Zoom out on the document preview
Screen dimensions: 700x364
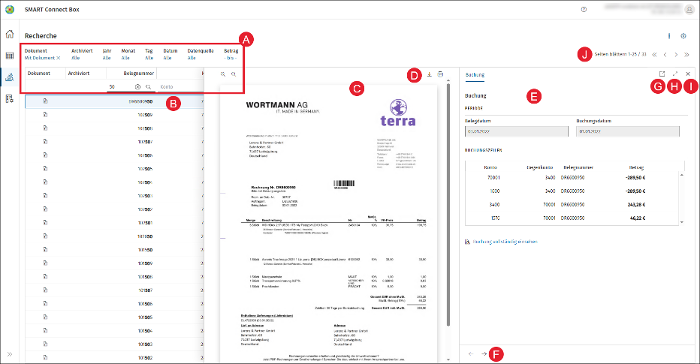click(x=233, y=75)
